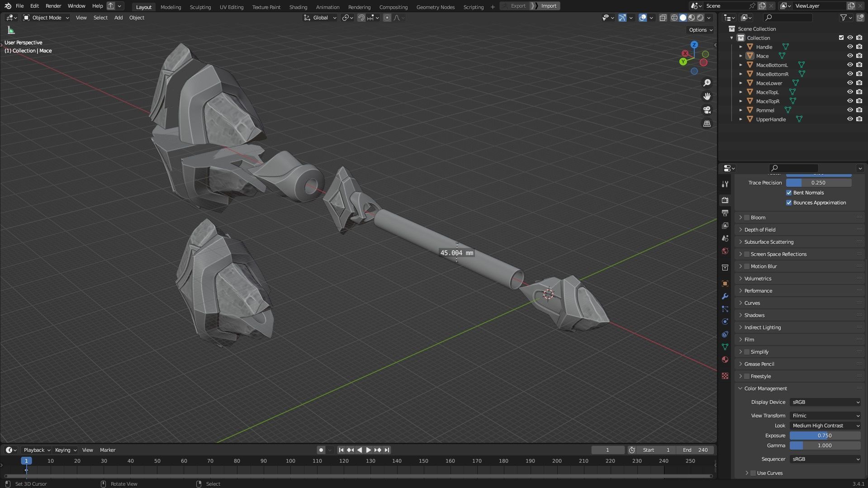
Task: Open the Collection properties tab
Action: tap(725, 267)
